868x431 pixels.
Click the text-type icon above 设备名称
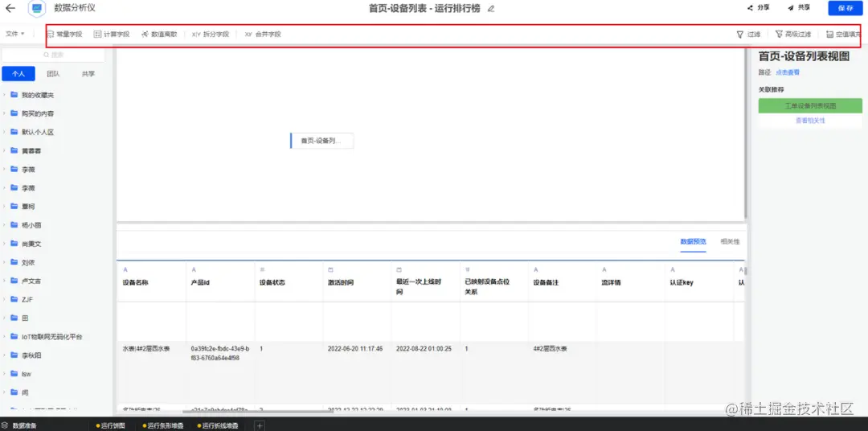[125, 269]
